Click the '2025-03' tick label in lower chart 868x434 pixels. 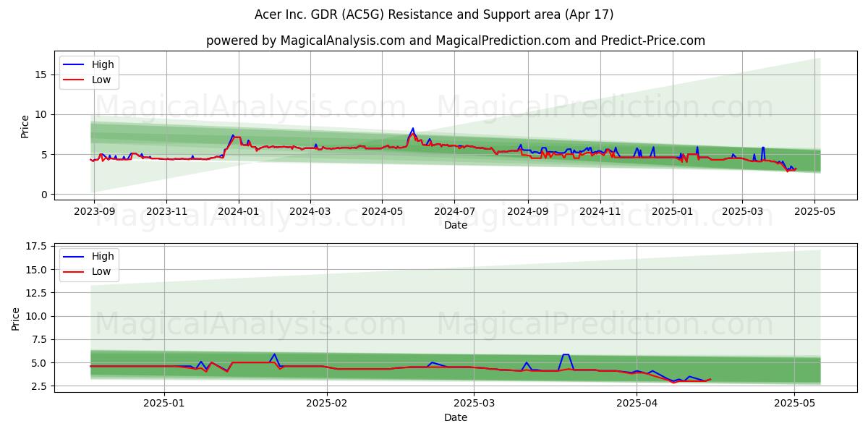[474, 403]
